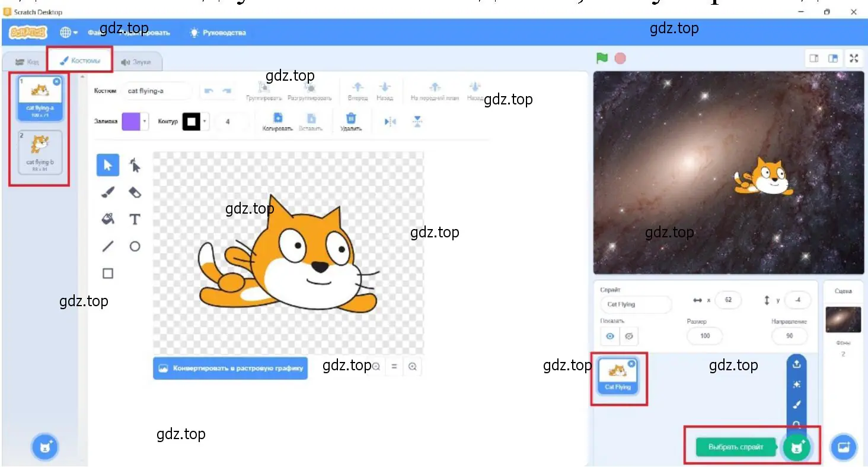Click the surprise sprite sparkle icon
The height and width of the screenshot is (467, 868).
tap(797, 385)
